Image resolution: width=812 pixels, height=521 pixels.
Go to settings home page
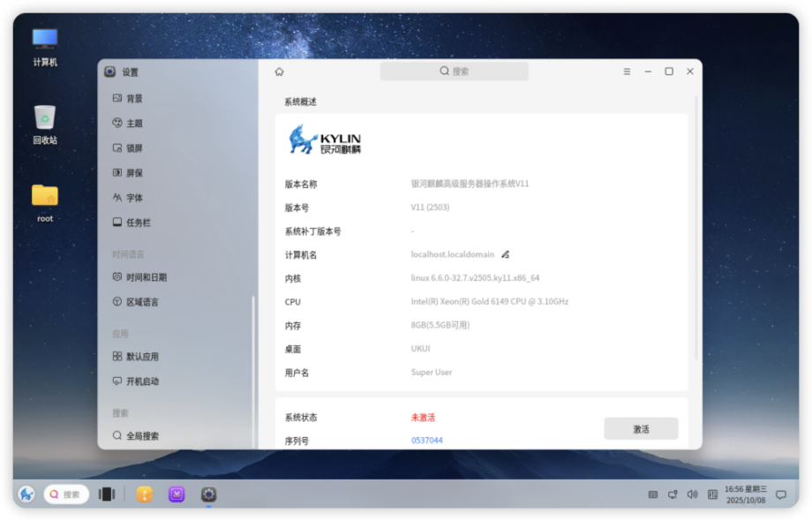[280, 72]
